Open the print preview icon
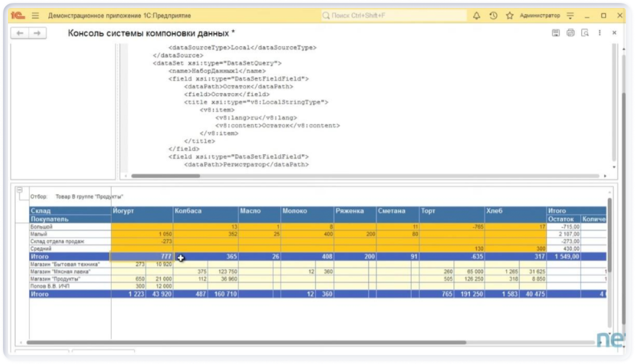The width and height of the screenshot is (635, 364). pos(585,33)
